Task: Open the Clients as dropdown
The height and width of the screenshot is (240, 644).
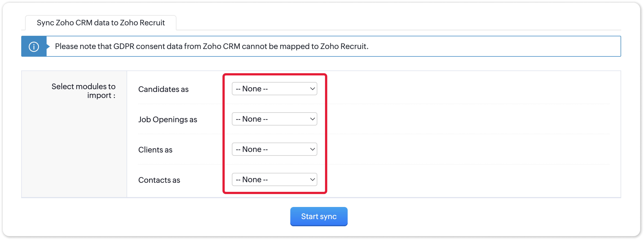Action: click(274, 149)
